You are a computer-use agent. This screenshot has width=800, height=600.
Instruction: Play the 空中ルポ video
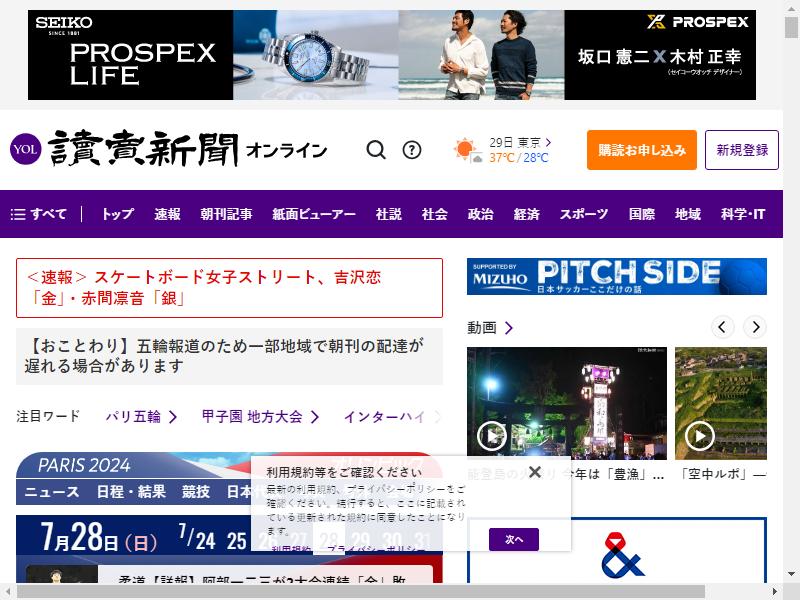pyautogui.click(x=699, y=436)
